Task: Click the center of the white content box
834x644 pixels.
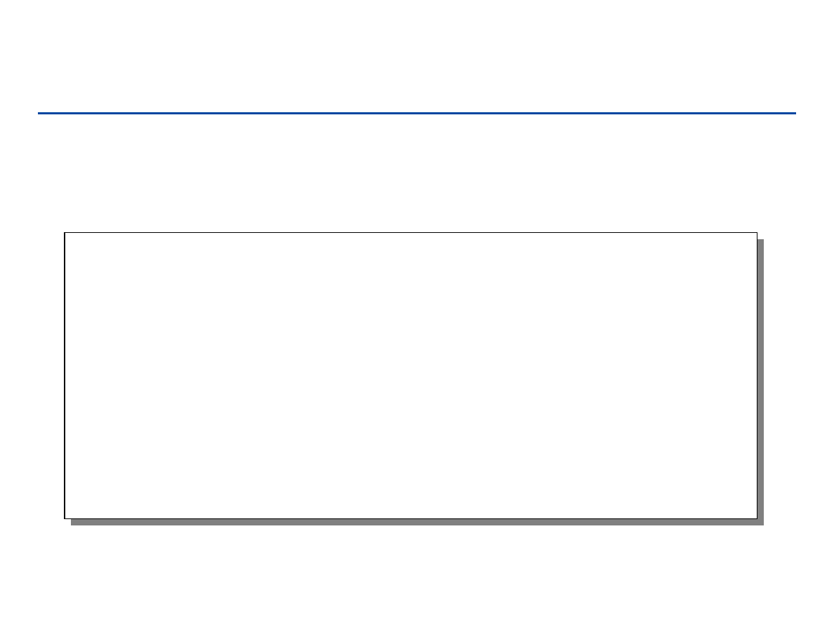Action: click(x=411, y=375)
